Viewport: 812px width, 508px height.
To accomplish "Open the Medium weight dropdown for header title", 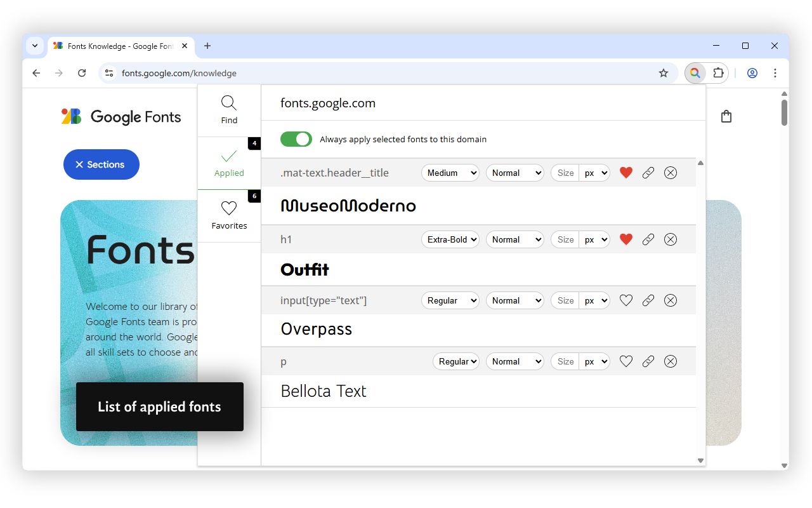I will pos(450,172).
